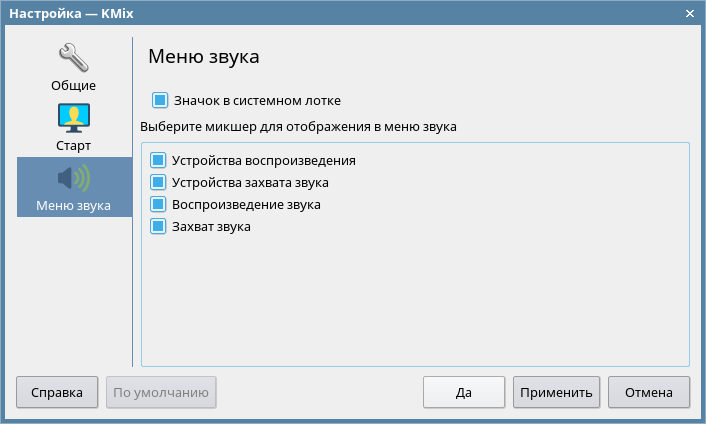Click the Выберите микшер instruction text
Viewport: 706px width, 424px height.
tap(298, 127)
